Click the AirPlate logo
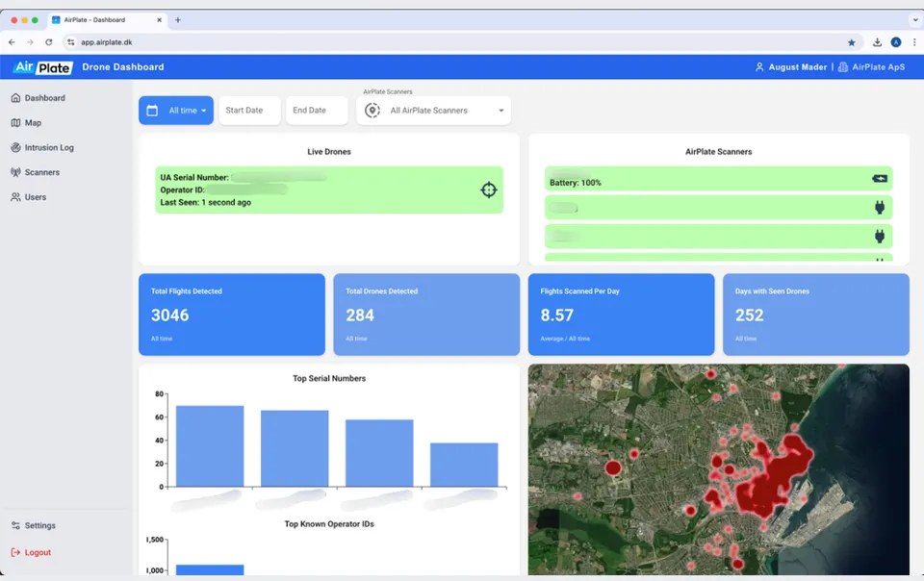 pos(43,67)
